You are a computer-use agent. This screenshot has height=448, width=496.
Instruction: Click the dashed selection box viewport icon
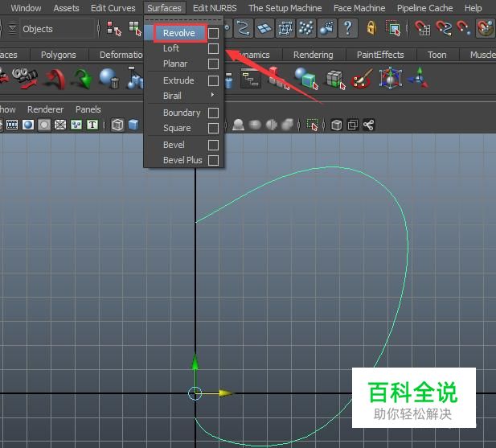[312, 125]
